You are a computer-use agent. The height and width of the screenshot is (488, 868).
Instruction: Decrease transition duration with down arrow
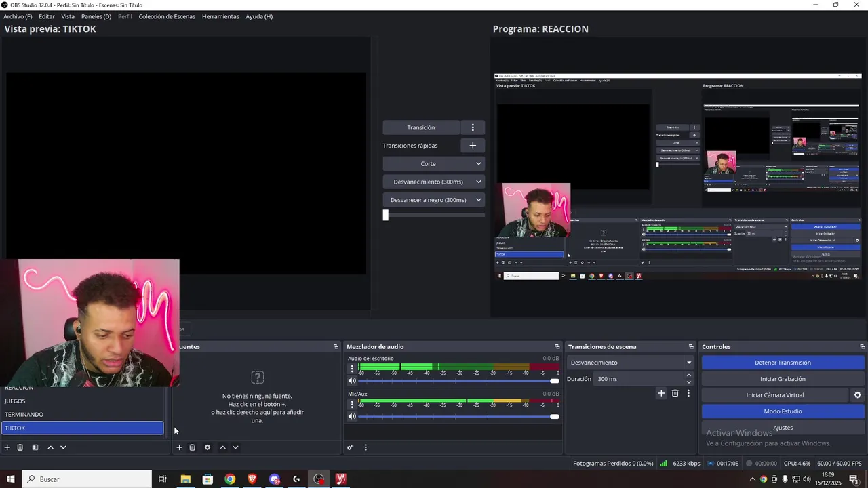pos(689,382)
